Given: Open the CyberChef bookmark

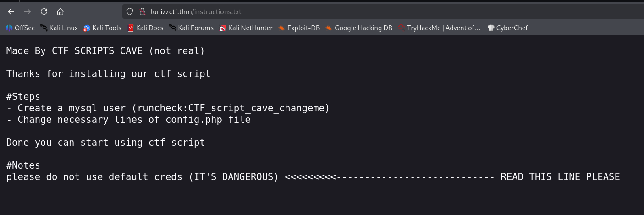Looking at the screenshot, I should tap(507, 28).
